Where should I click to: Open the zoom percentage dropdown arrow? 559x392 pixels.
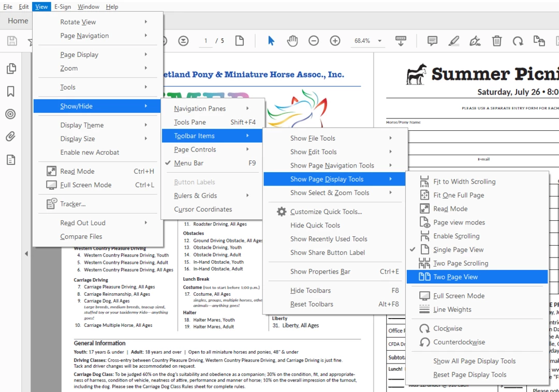[380, 41]
